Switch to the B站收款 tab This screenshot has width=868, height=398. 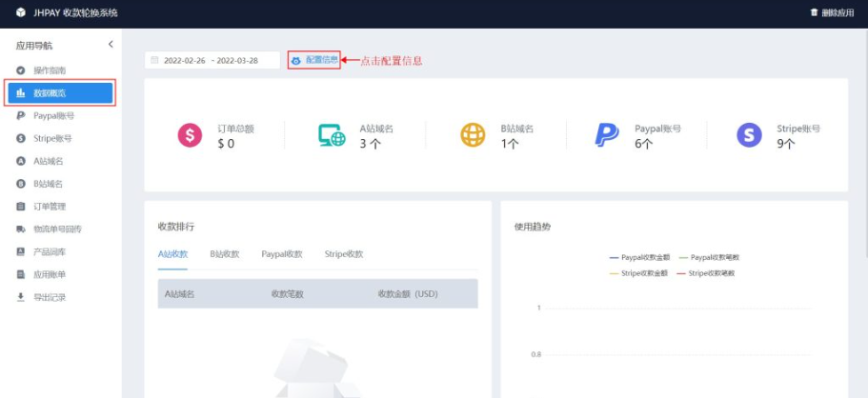pos(224,254)
